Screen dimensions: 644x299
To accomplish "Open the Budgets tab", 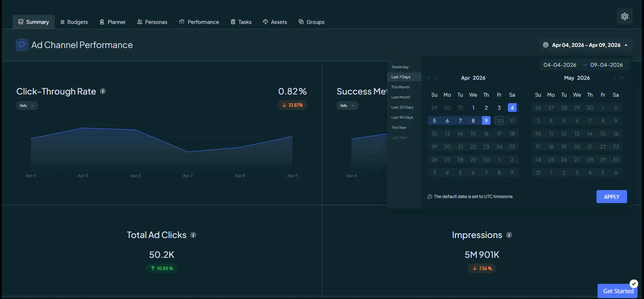I will click(74, 22).
